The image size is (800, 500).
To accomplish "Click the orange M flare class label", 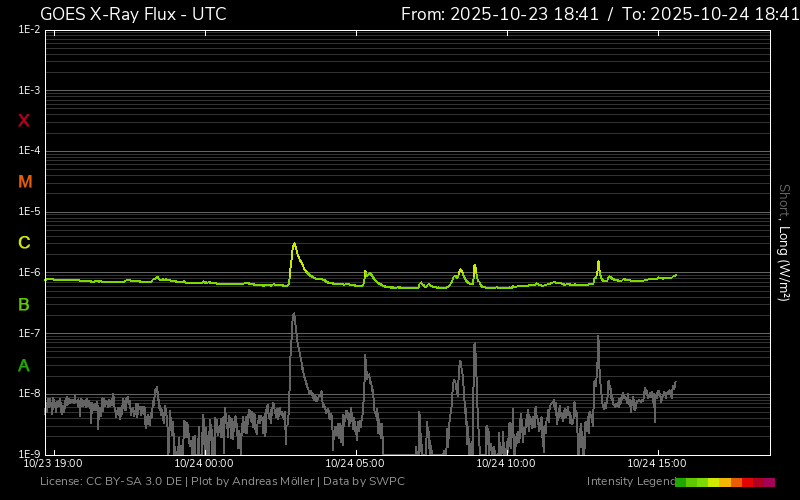I will (x=25, y=182).
